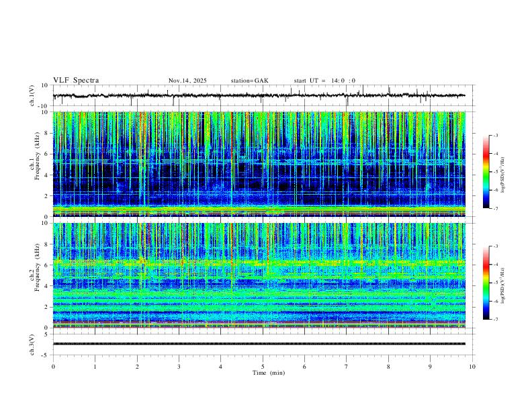Click time axis tick label "9"
532x411 pixels.
click(430, 367)
